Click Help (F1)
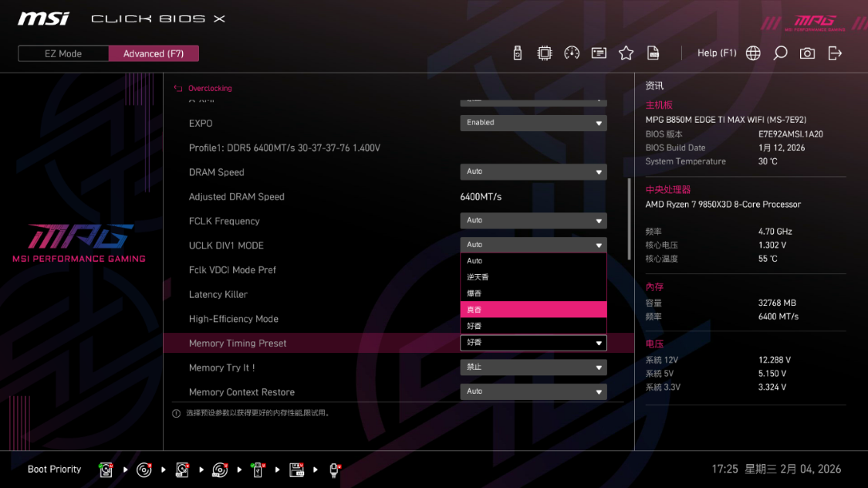 point(716,53)
